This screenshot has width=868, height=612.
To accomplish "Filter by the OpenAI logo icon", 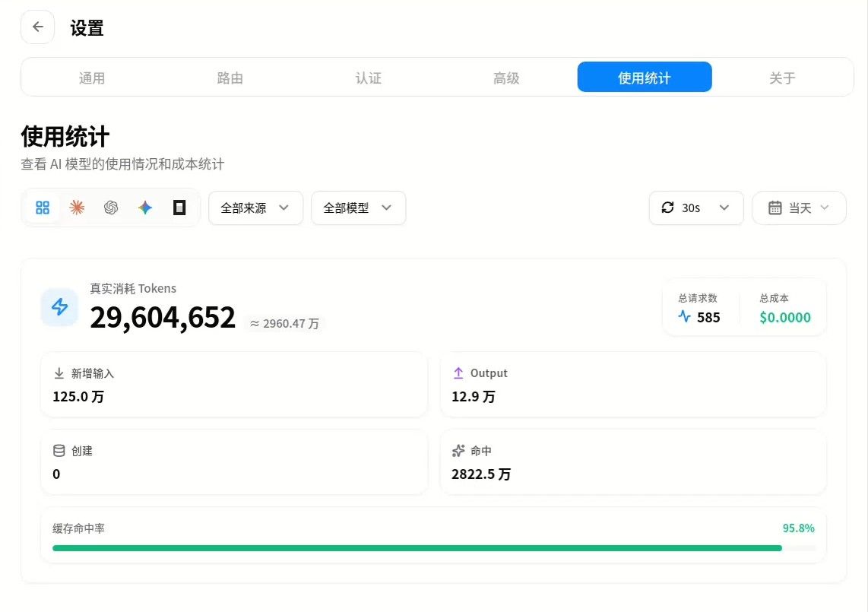I will point(111,208).
